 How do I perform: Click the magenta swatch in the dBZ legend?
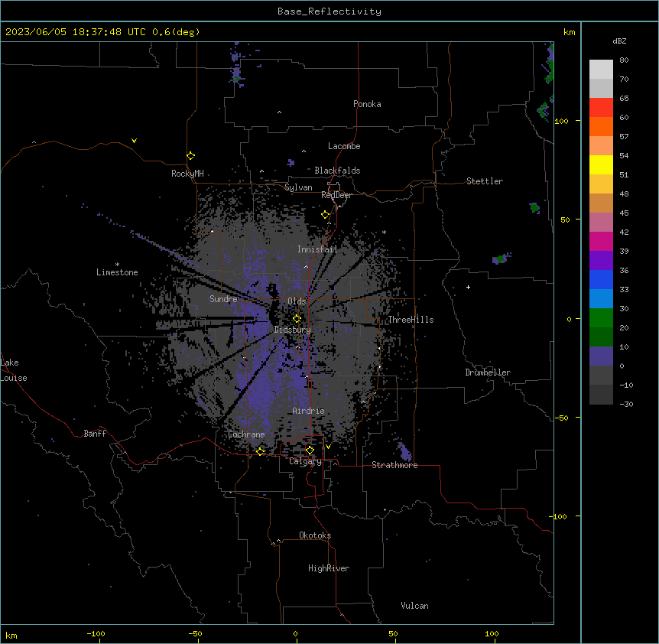tap(601, 241)
